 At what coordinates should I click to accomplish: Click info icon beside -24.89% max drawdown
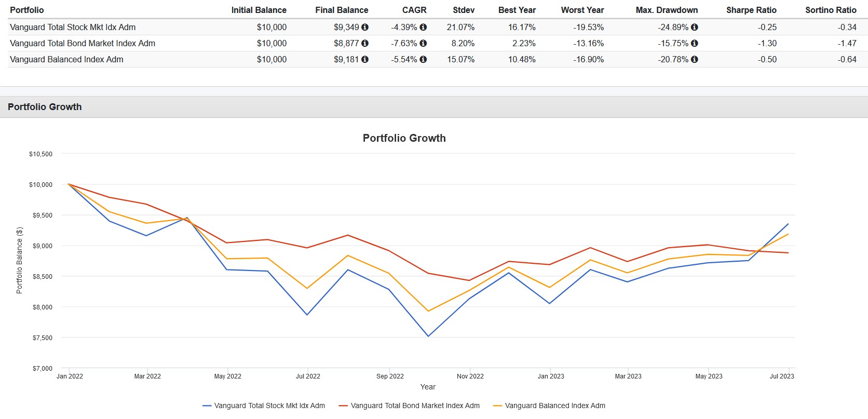pyautogui.click(x=695, y=27)
